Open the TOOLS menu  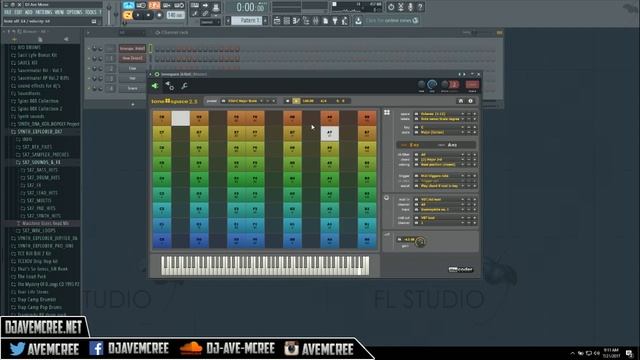pyautogui.click(x=90, y=13)
